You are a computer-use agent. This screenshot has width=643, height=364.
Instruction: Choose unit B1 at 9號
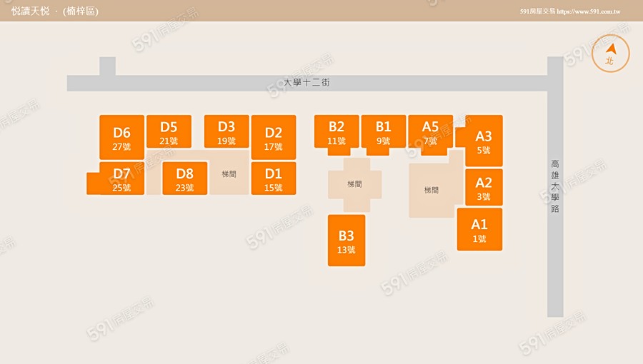click(384, 132)
